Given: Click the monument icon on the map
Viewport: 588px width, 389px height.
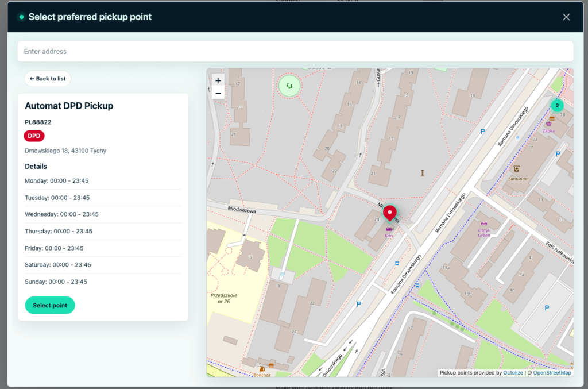Looking at the screenshot, I should tap(422, 173).
